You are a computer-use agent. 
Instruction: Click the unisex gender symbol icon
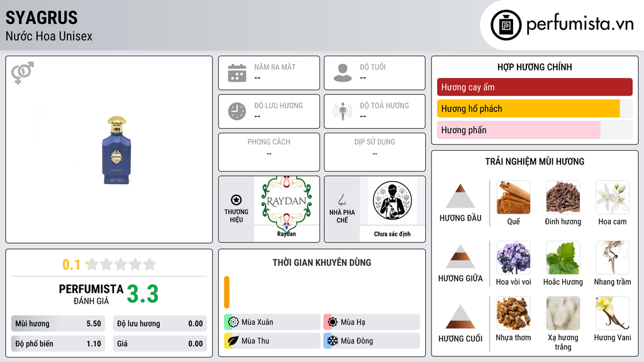23,73
